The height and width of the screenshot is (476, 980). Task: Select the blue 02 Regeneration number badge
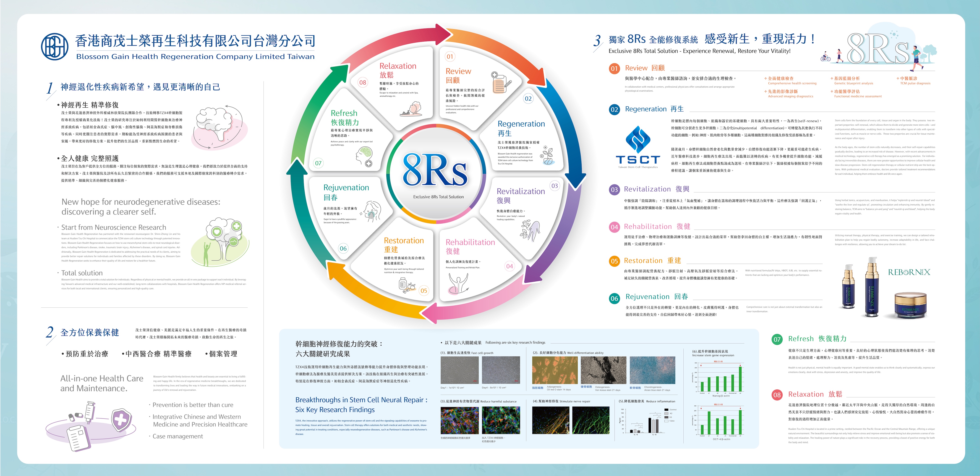614,110
